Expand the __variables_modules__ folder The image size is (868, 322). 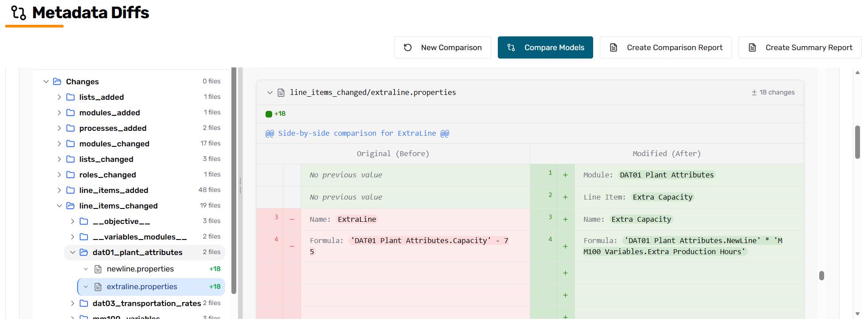pyautogui.click(x=72, y=237)
